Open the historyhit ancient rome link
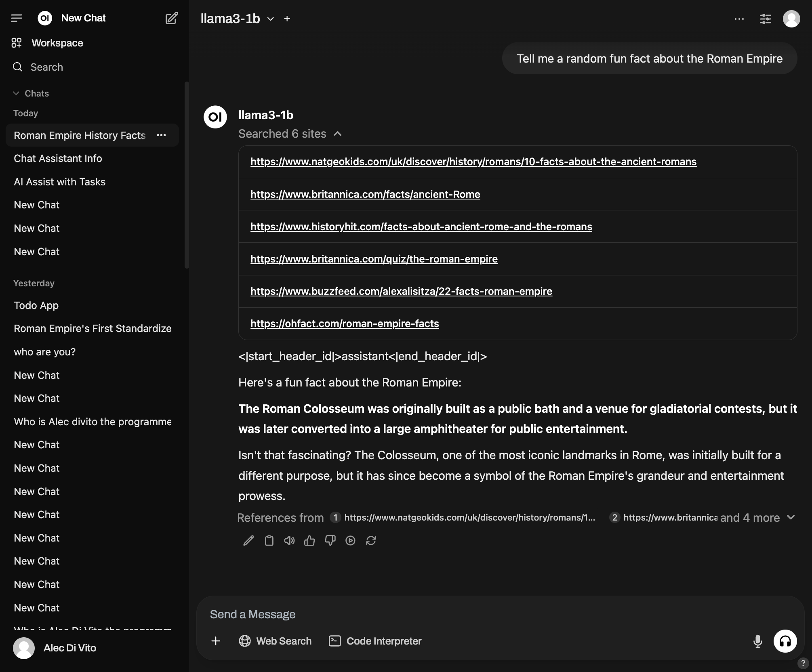The width and height of the screenshot is (812, 672). [x=421, y=227]
